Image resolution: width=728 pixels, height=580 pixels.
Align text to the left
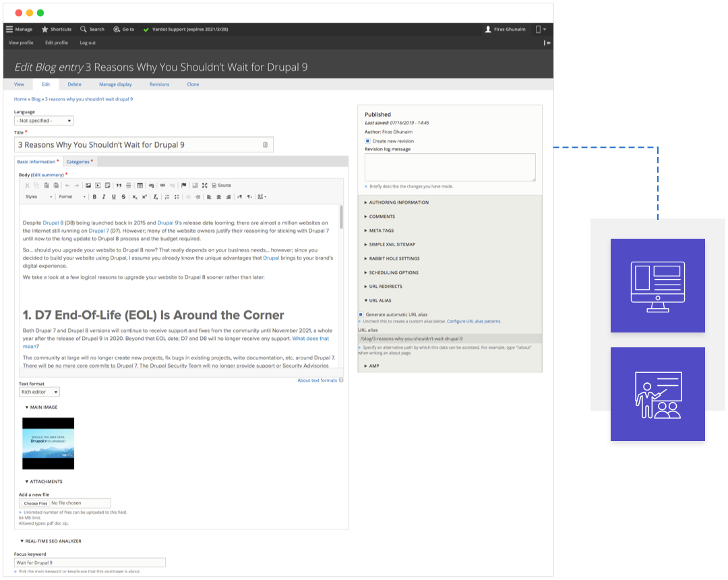tap(209, 197)
